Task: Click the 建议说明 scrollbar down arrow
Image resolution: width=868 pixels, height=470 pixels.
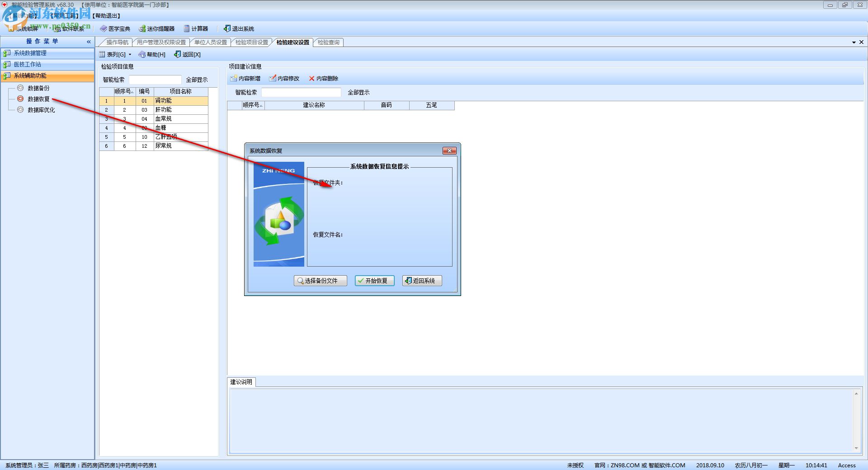Action: pyautogui.click(x=856, y=448)
